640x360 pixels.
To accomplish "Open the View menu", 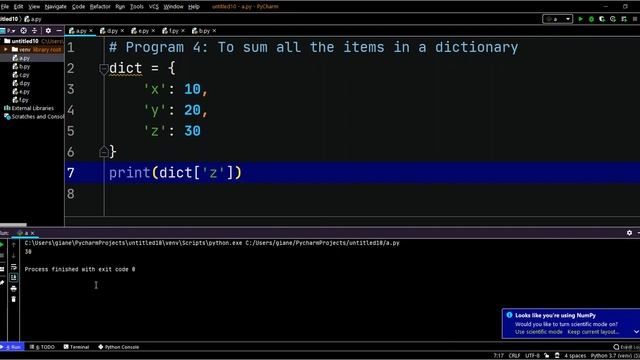I will pos(34,7).
